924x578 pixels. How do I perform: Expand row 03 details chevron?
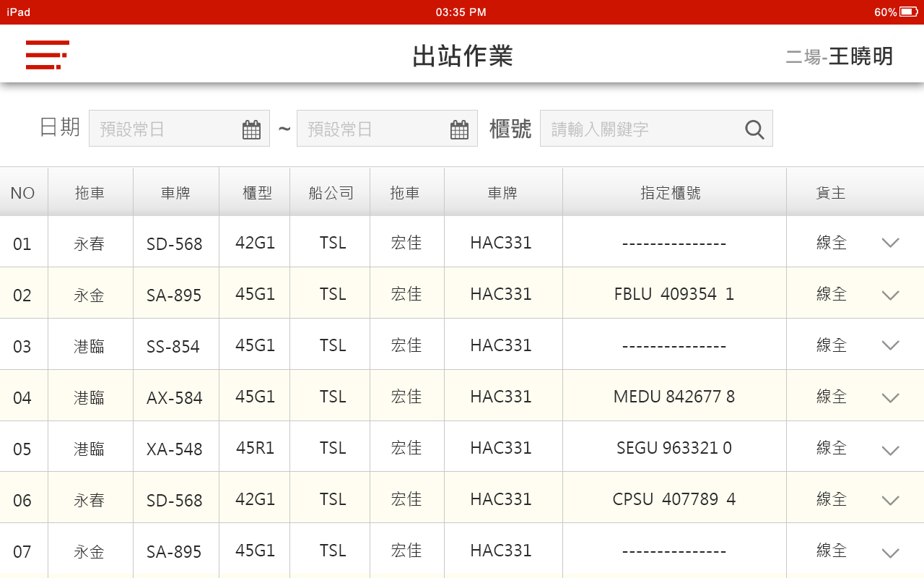(x=890, y=346)
